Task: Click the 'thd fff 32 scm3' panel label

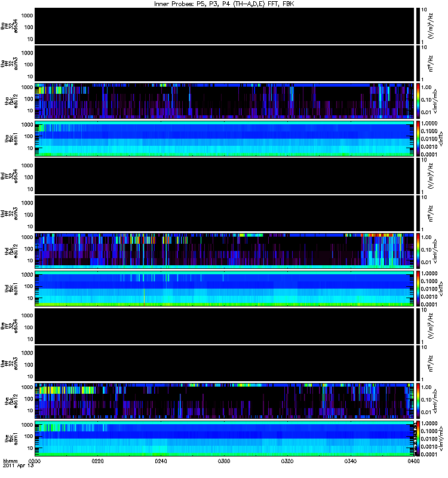Action: point(10,214)
